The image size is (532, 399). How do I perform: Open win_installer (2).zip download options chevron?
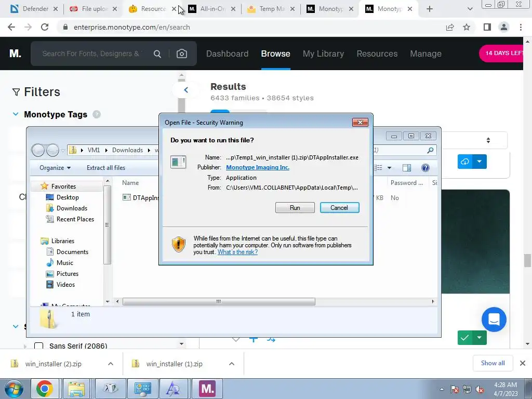tap(111, 364)
